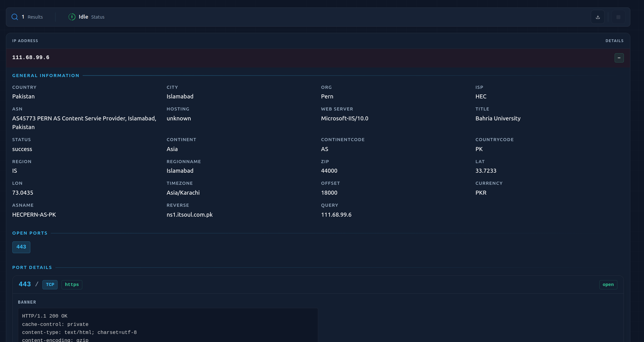This screenshot has height=342, width=644.
Task: Click the region value IS
Action: [15, 171]
